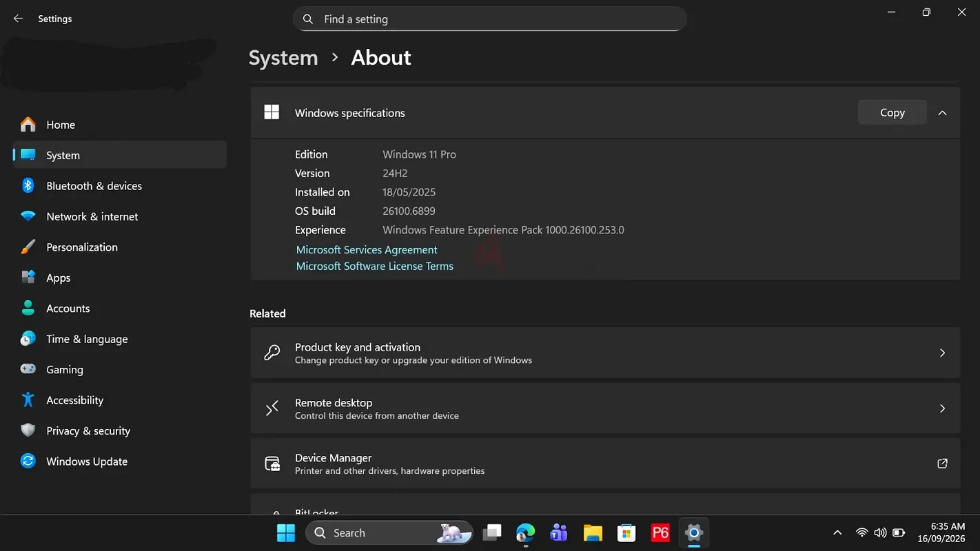Screen dimensions: 980x551
Task: Open Windows Update settings
Action: point(120,461)
